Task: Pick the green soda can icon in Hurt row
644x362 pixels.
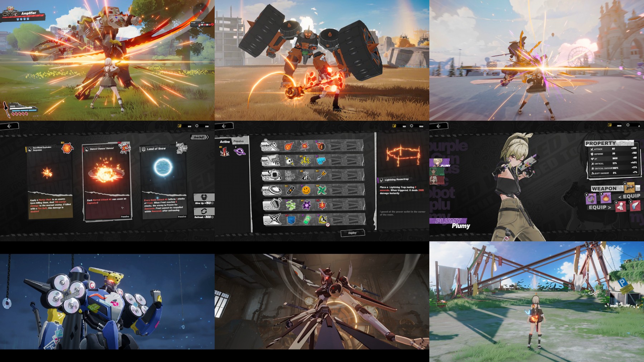Action: tap(307, 219)
